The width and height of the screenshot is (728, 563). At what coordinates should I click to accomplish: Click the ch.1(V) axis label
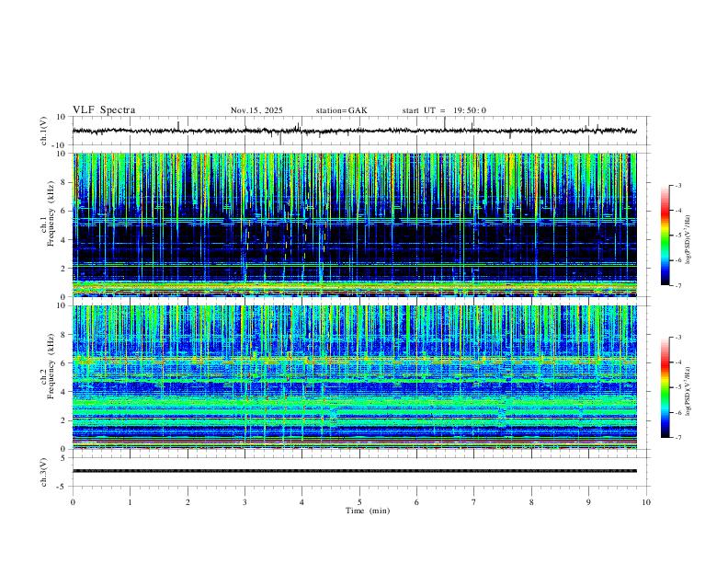[44, 131]
